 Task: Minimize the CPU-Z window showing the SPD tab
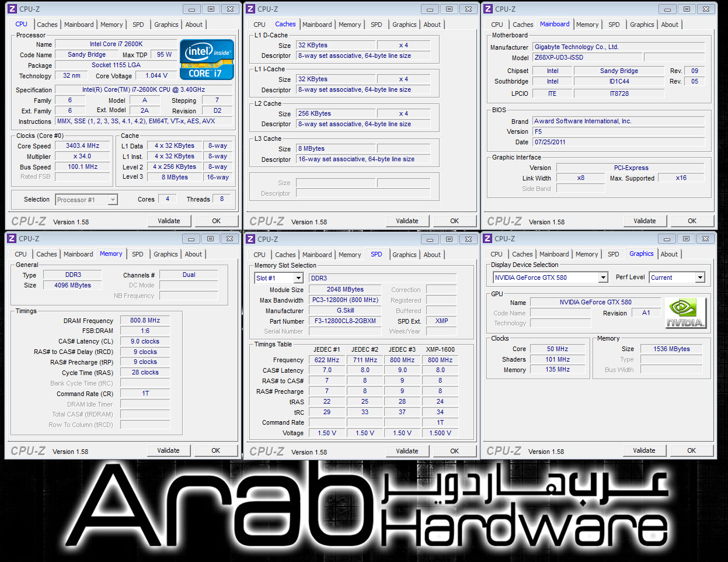point(430,239)
